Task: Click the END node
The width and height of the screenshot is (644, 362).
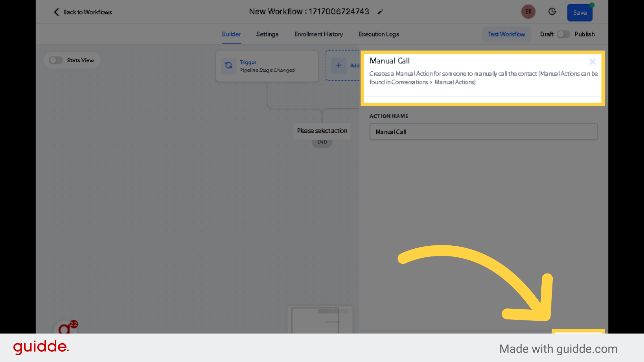Action: 322,142
